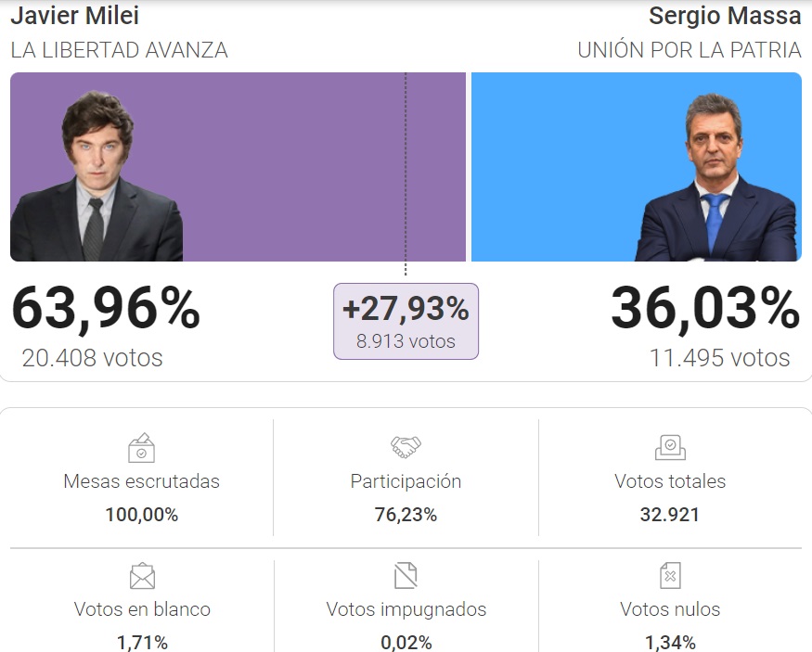Click the 20.408 votos count
The image size is (812, 652).
click(x=92, y=358)
